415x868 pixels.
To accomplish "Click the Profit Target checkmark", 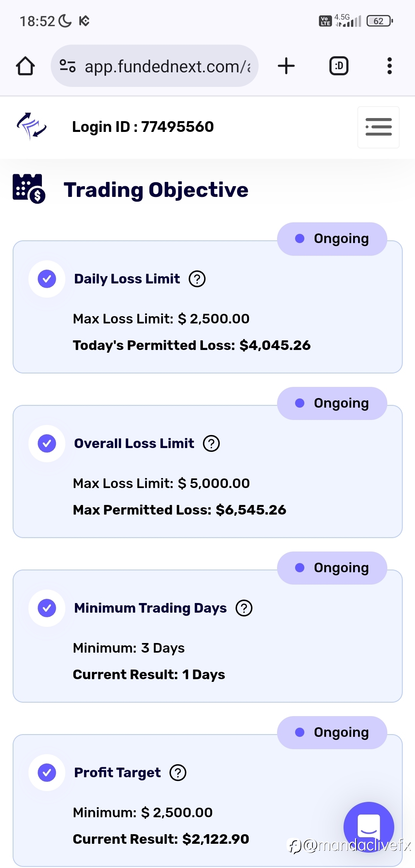I will pos(47,773).
